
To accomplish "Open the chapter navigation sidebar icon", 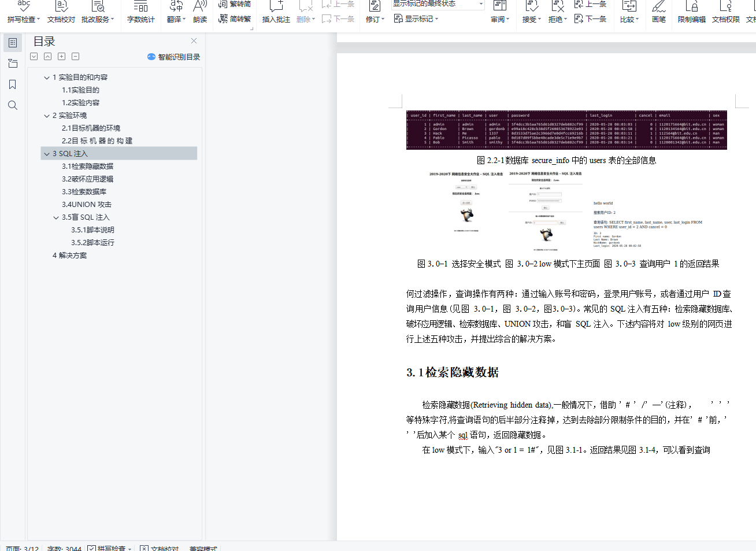I will (x=13, y=64).
